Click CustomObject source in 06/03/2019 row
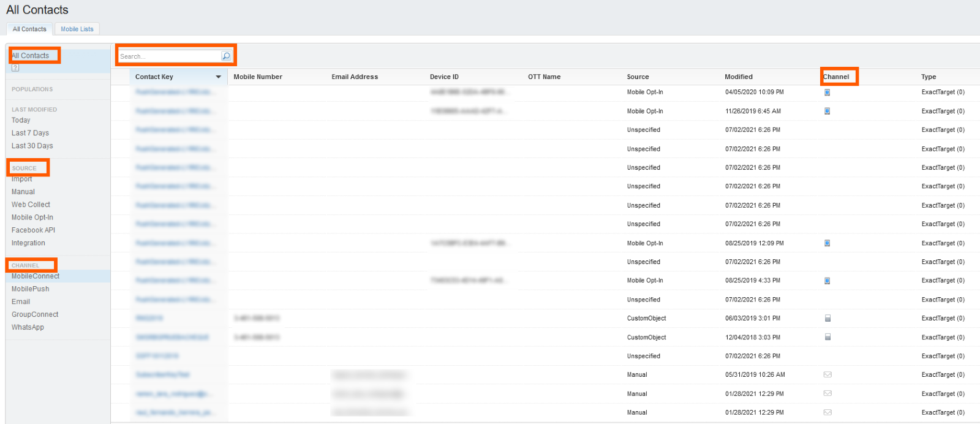The width and height of the screenshot is (980, 424). (646, 319)
